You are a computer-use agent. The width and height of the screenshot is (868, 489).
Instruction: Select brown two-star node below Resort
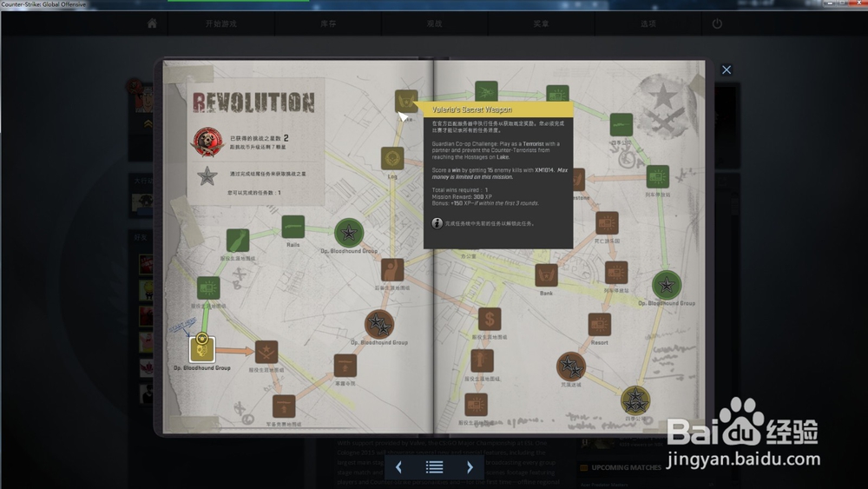(x=571, y=367)
